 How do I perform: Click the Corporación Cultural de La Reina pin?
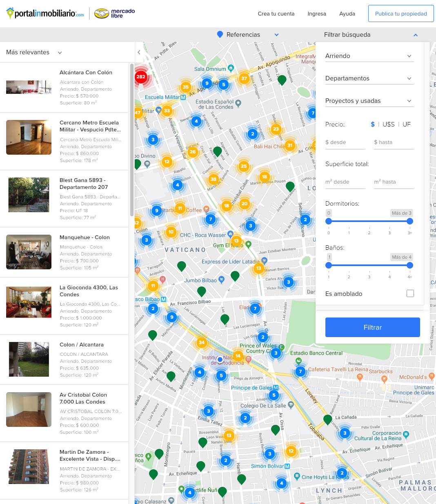406,434
